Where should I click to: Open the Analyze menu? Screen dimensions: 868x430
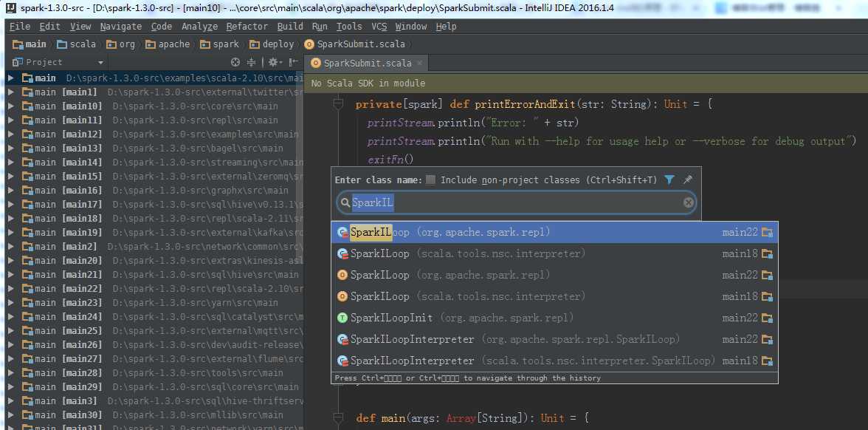point(200,26)
